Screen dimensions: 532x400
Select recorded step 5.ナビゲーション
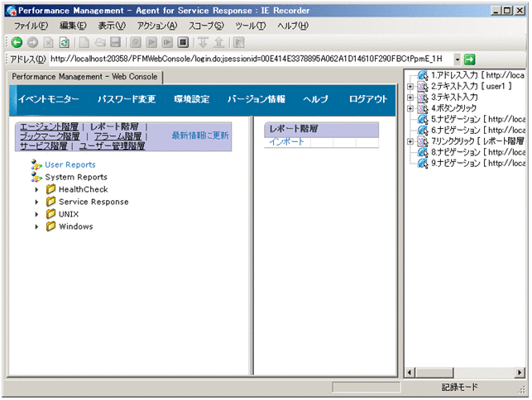pos(478,119)
